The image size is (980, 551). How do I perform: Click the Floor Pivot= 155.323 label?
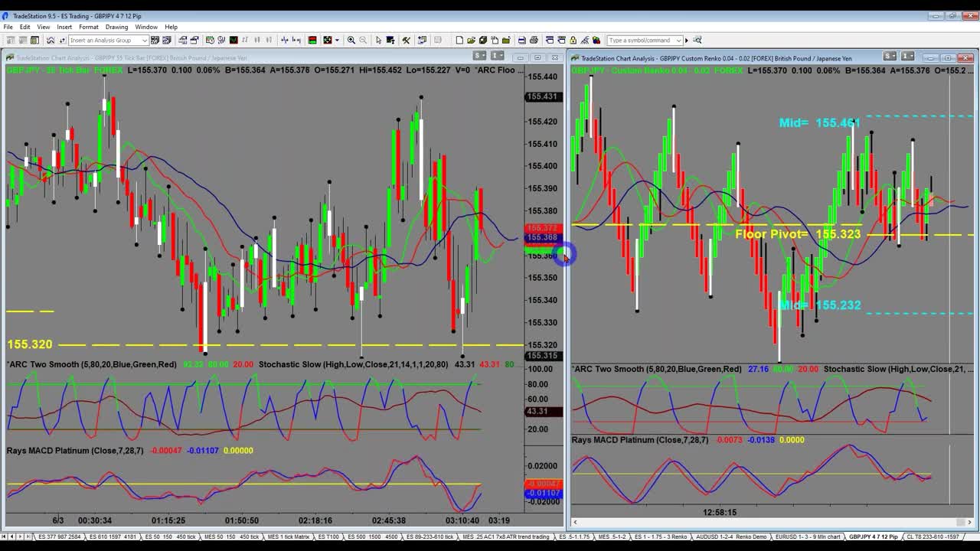[798, 234]
